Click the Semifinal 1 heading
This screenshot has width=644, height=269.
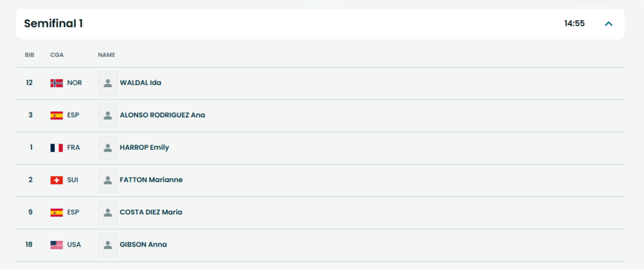pyautogui.click(x=54, y=24)
